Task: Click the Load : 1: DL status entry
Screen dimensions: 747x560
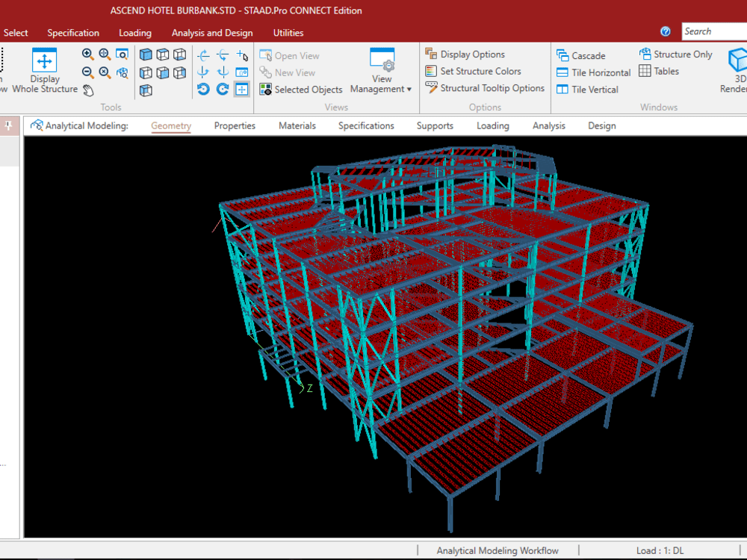Action: [660, 550]
